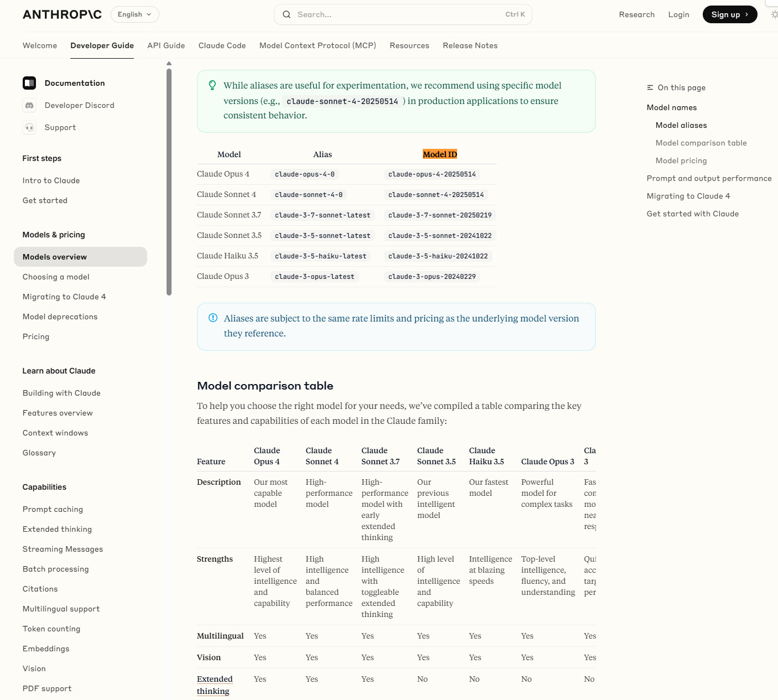This screenshot has height=700, width=778.
Task: Jump to Model names section
Action: pos(672,107)
